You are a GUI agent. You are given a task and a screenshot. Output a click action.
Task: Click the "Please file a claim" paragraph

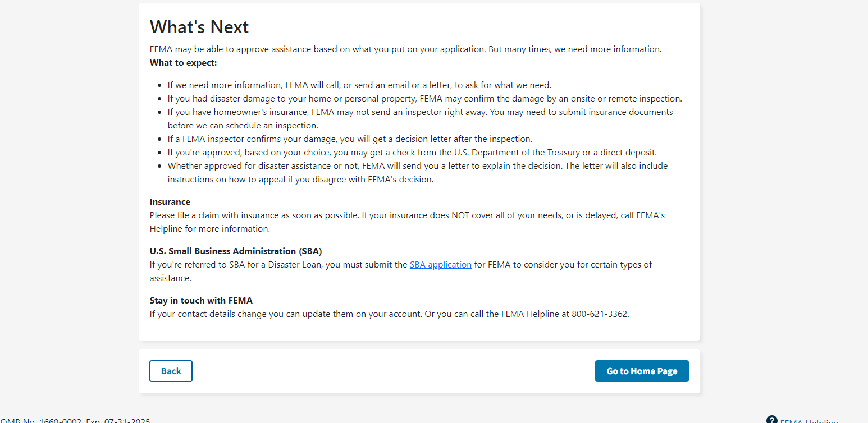(x=407, y=215)
